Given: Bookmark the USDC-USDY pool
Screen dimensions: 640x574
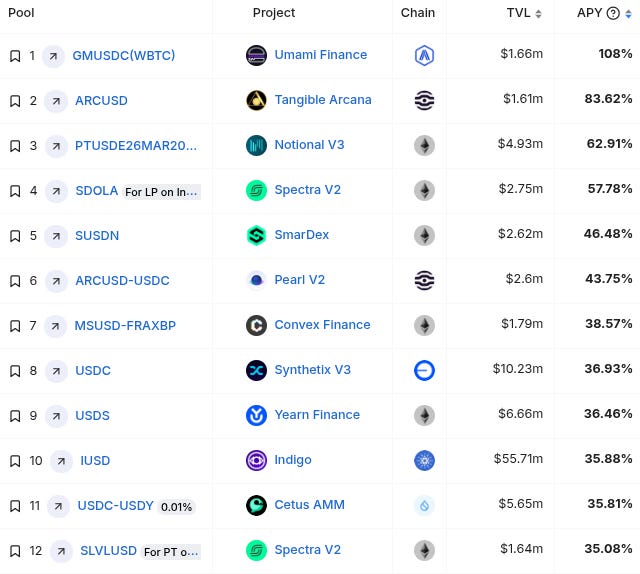Looking at the screenshot, I should click(x=15, y=506).
